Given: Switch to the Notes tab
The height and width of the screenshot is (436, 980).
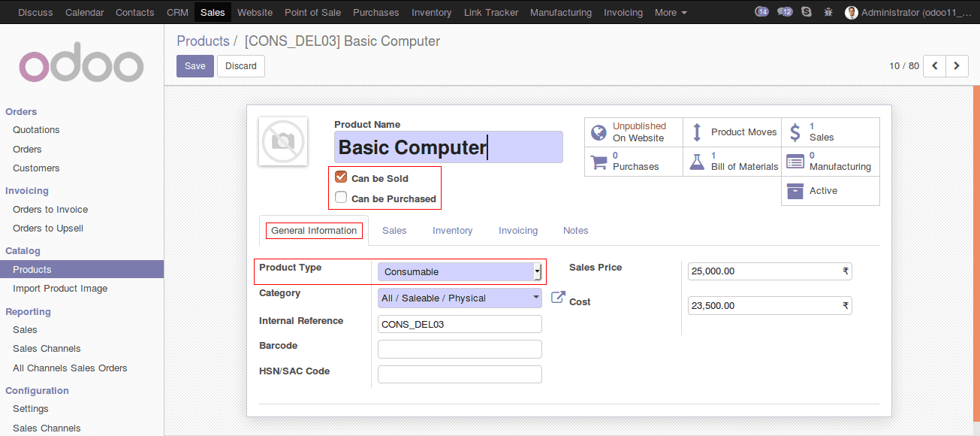Looking at the screenshot, I should click(x=576, y=231).
